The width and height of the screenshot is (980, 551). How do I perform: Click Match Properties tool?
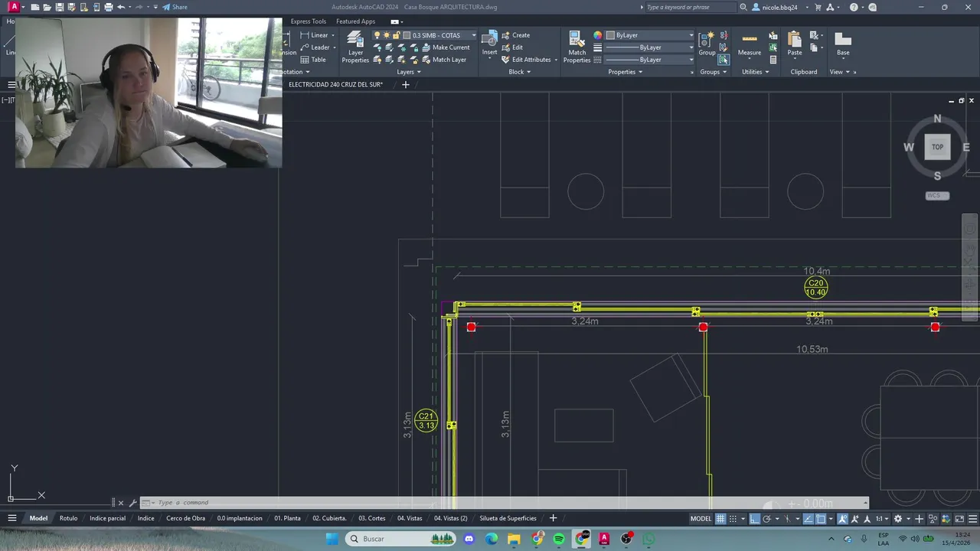[577, 47]
